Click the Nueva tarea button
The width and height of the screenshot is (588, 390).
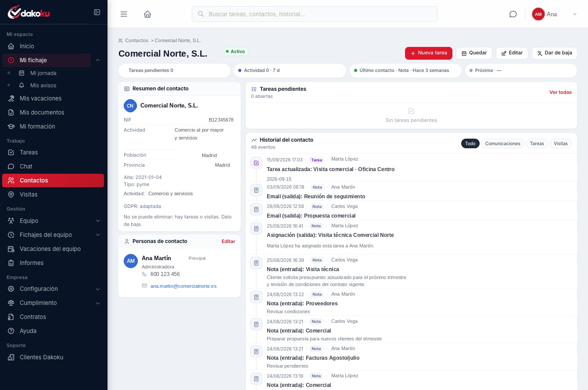429,53
